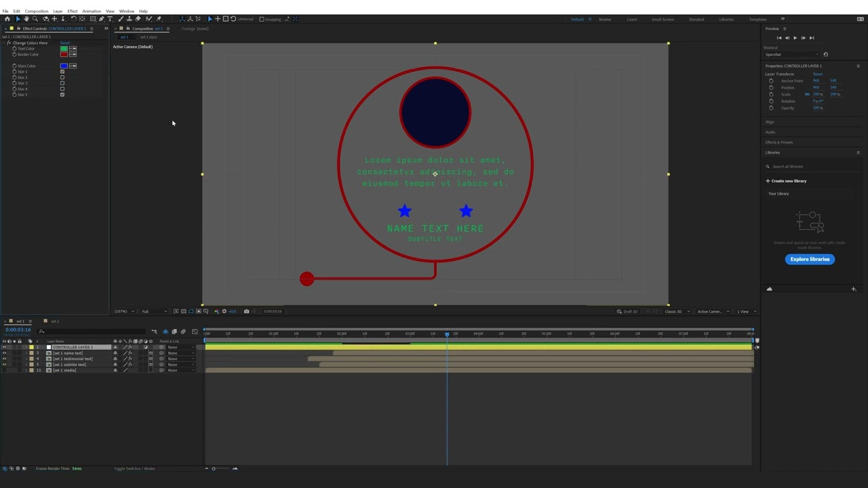Click the Explore libraries button
Image resolution: width=868 pixels, height=488 pixels.
[x=810, y=259]
